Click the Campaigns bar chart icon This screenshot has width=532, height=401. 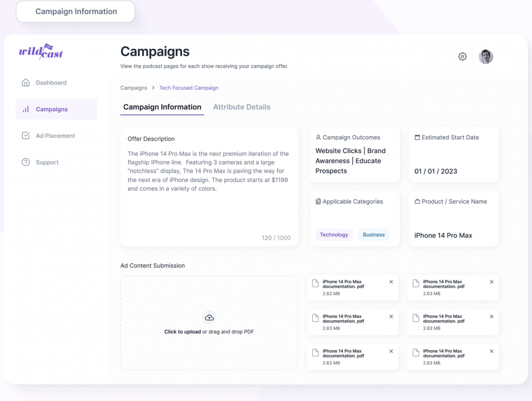coord(26,109)
